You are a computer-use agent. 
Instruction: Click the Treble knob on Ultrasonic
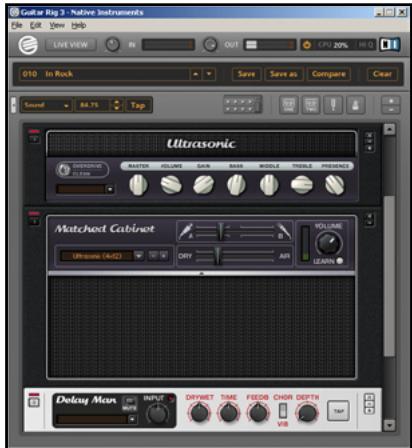coord(302,185)
